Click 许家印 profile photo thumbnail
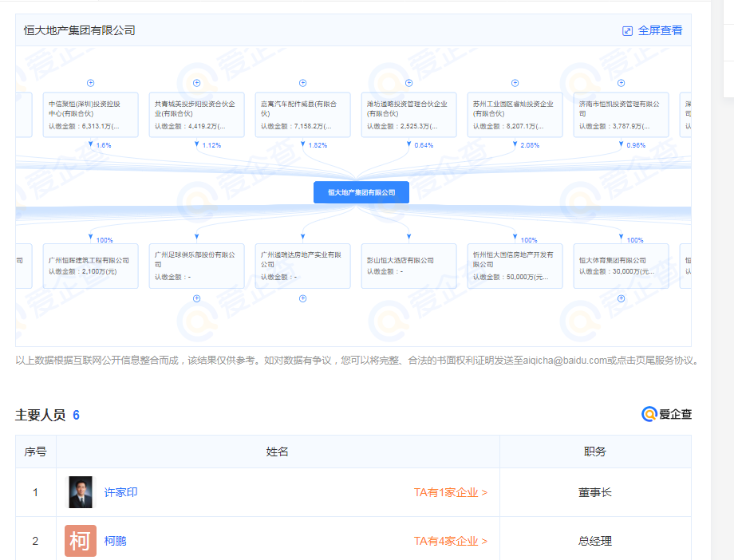The width and height of the screenshot is (734, 560). tap(80, 492)
